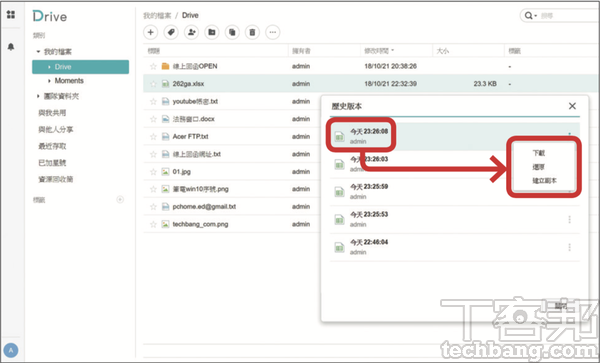Star the 法務窗口.docx file
Screen dimensions: 600x363
click(x=153, y=119)
